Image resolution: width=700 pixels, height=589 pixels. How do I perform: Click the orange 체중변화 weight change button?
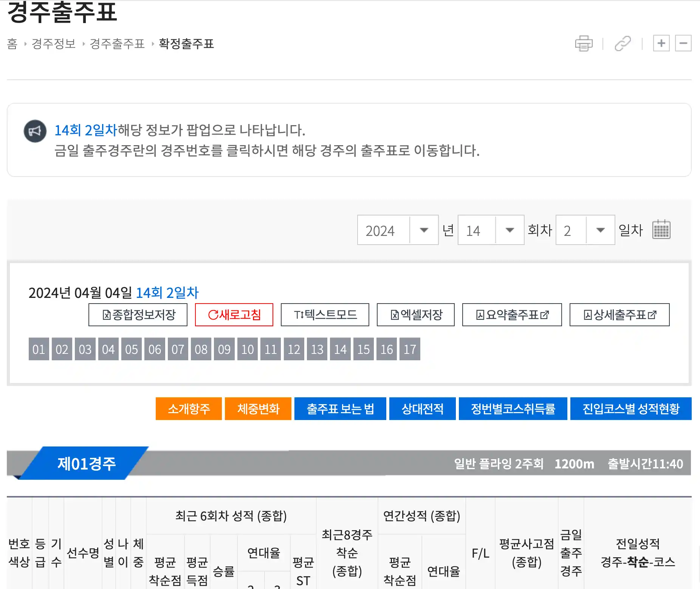pyautogui.click(x=258, y=408)
